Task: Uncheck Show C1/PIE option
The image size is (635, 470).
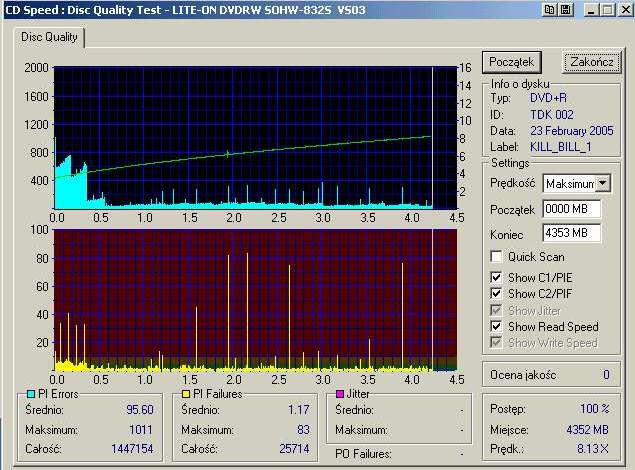Action: 496,277
